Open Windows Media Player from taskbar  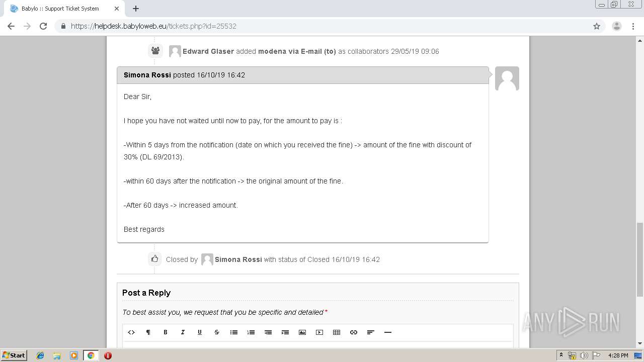[74, 355]
